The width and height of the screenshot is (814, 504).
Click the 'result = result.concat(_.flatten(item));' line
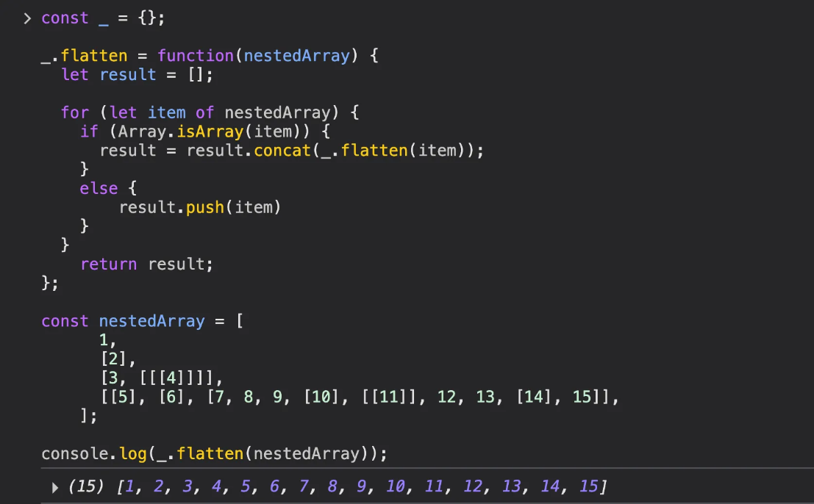(x=292, y=151)
